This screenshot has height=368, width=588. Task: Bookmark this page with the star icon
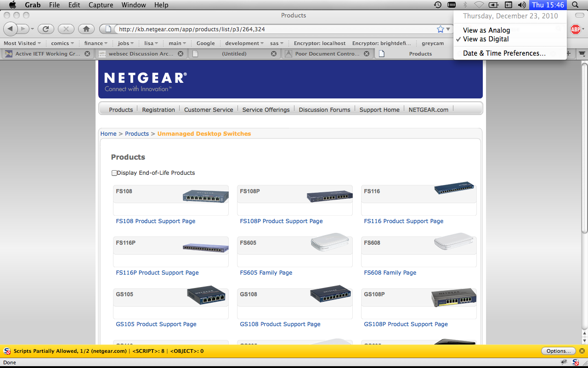click(440, 29)
